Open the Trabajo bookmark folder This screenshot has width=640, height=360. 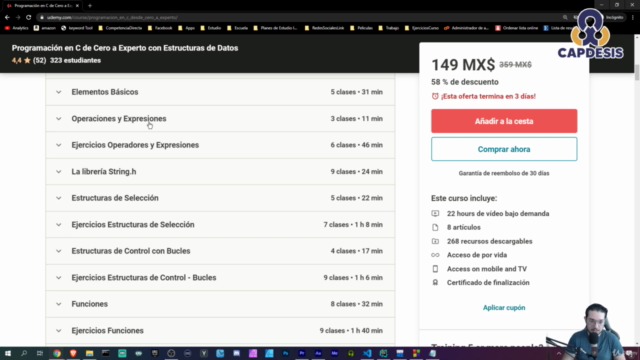[389, 28]
